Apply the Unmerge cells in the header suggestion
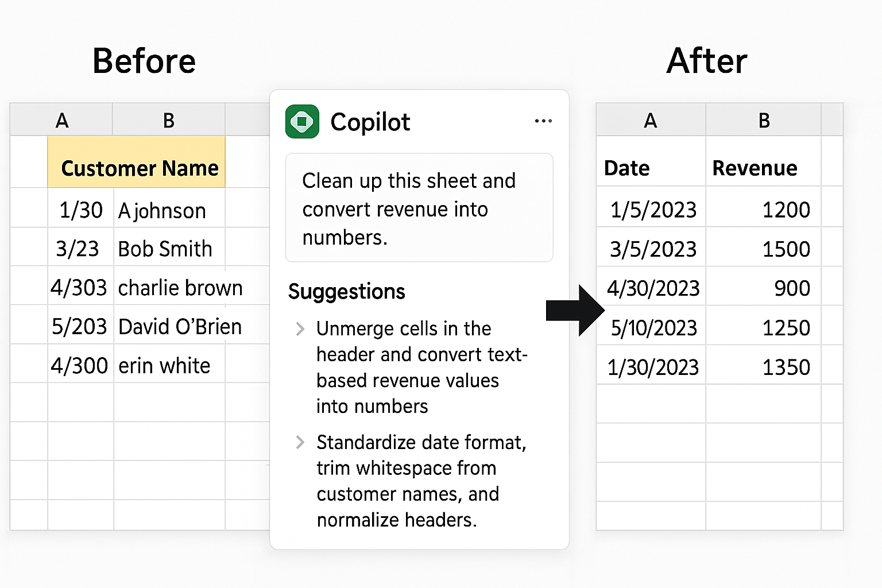 coord(421,367)
